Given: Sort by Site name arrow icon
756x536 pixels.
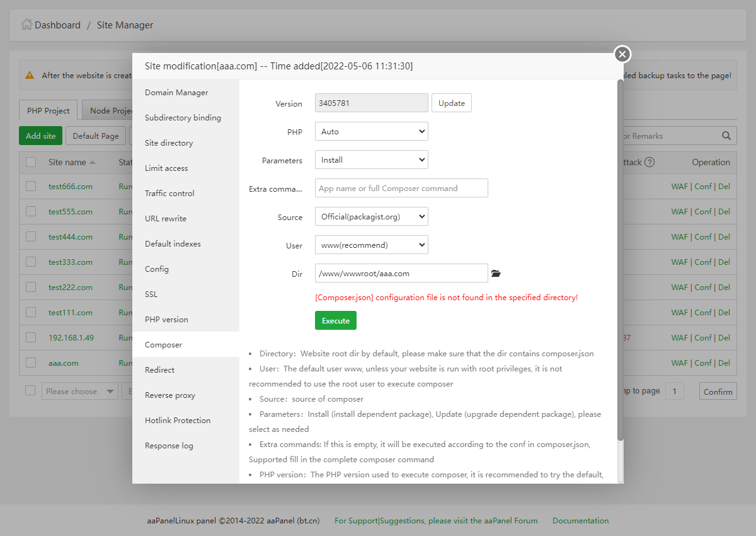Looking at the screenshot, I should [x=93, y=162].
